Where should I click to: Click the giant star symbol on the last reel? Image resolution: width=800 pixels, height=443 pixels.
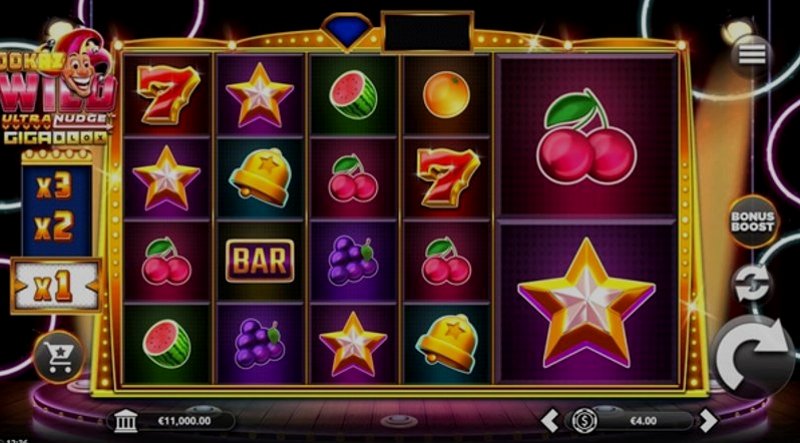587,302
